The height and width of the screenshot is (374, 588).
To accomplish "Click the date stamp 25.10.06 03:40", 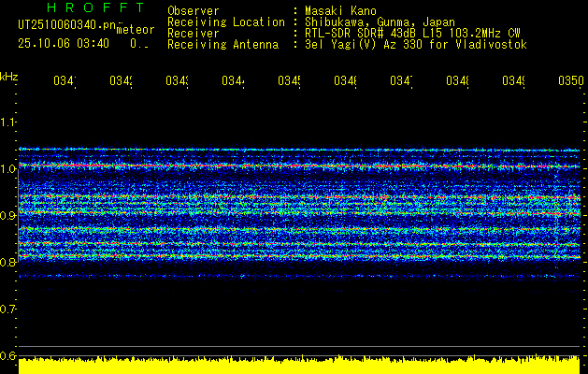I will [x=64, y=44].
